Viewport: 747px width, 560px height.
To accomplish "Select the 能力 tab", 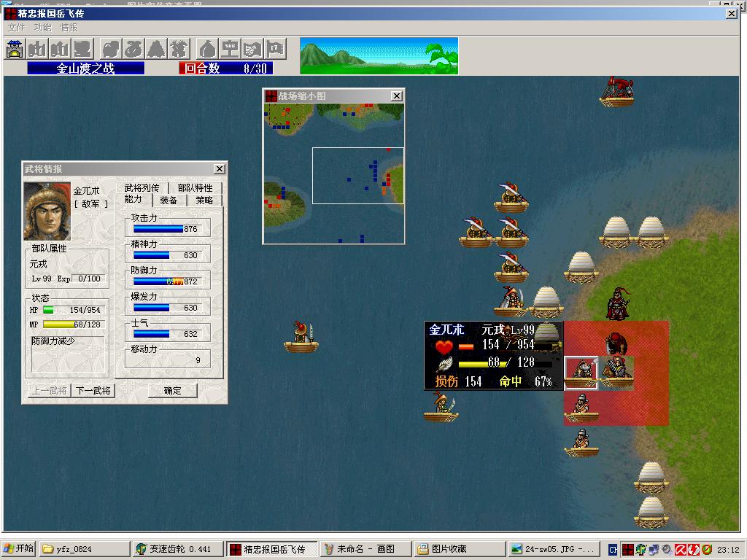I will (133, 200).
